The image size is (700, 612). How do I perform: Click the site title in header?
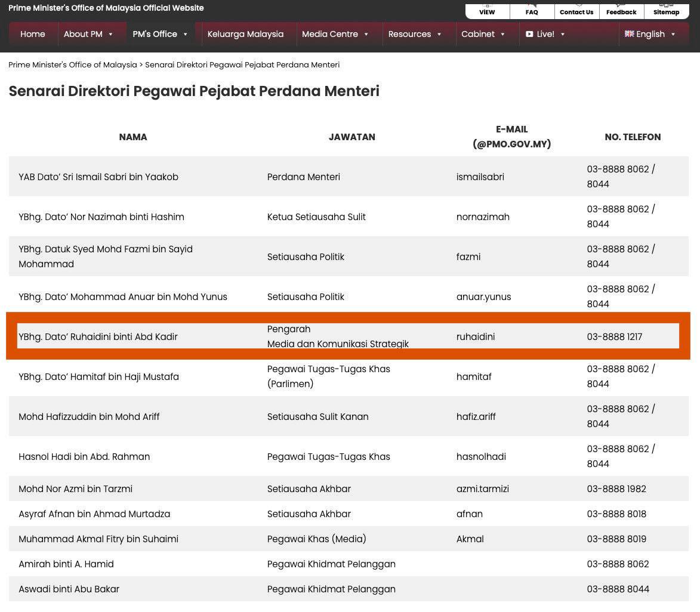pyautogui.click(x=106, y=8)
